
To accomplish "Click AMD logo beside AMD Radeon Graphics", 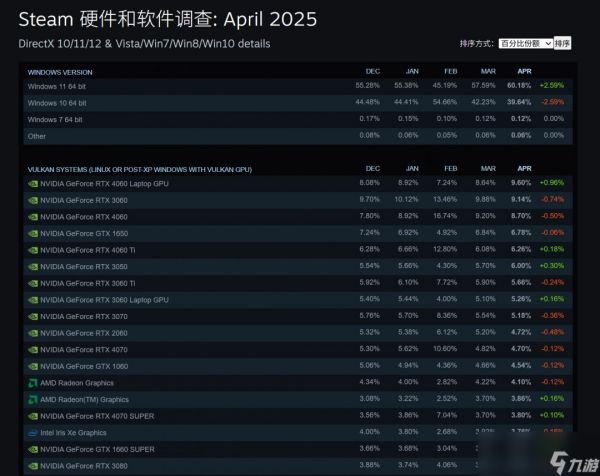I will (x=33, y=383).
